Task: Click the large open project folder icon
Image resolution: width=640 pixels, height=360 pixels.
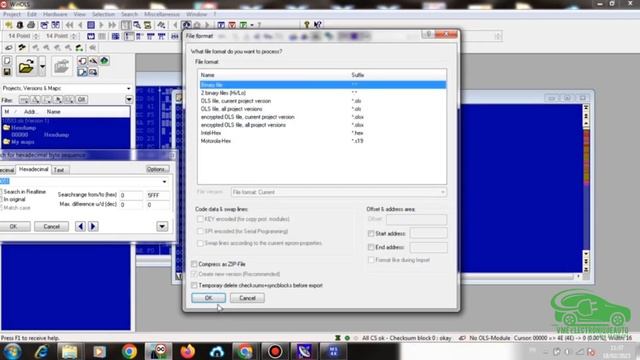Action: click(x=26, y=66)
